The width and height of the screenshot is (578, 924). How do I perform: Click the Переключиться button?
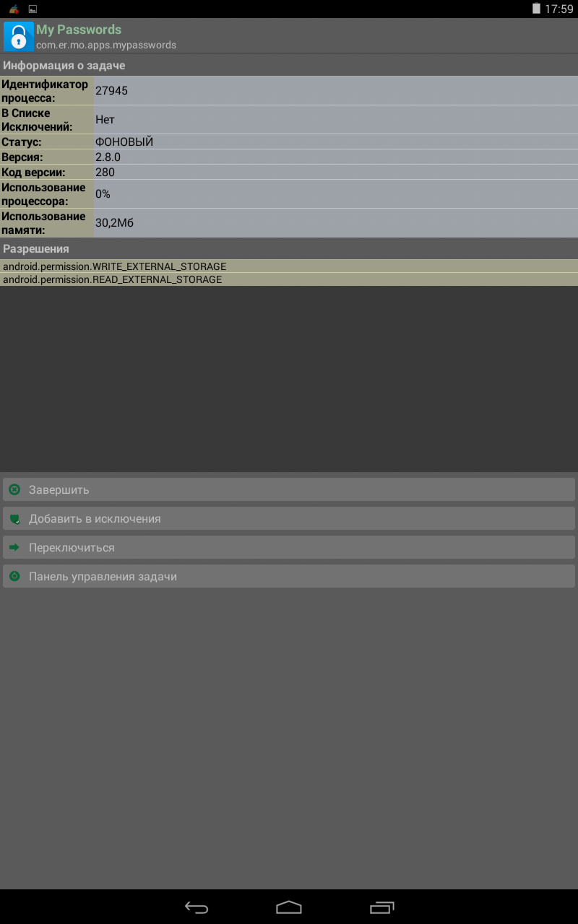click(x=289, y=547)
